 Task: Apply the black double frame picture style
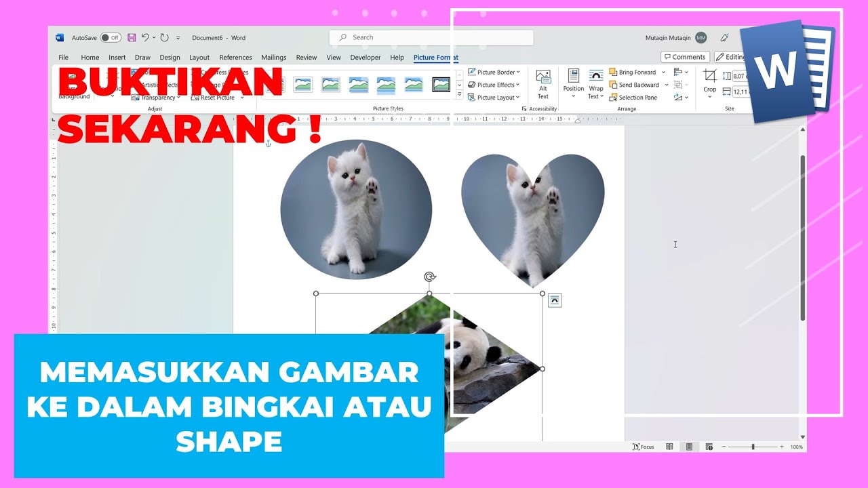(x=441, y=85)
